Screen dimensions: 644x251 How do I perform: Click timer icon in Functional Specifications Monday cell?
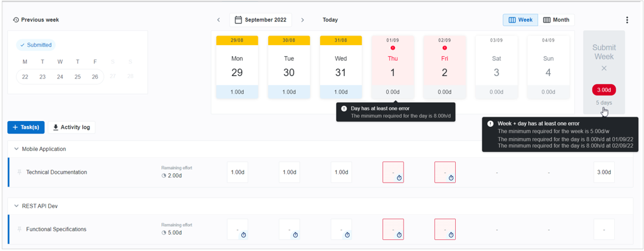coord(243,235)
